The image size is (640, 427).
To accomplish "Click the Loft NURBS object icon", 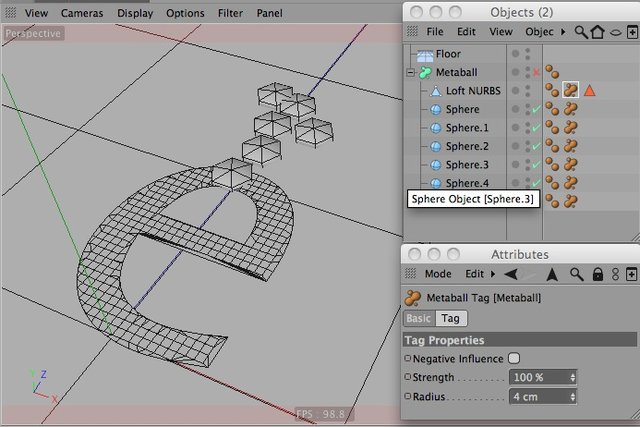I will point(436,91).
